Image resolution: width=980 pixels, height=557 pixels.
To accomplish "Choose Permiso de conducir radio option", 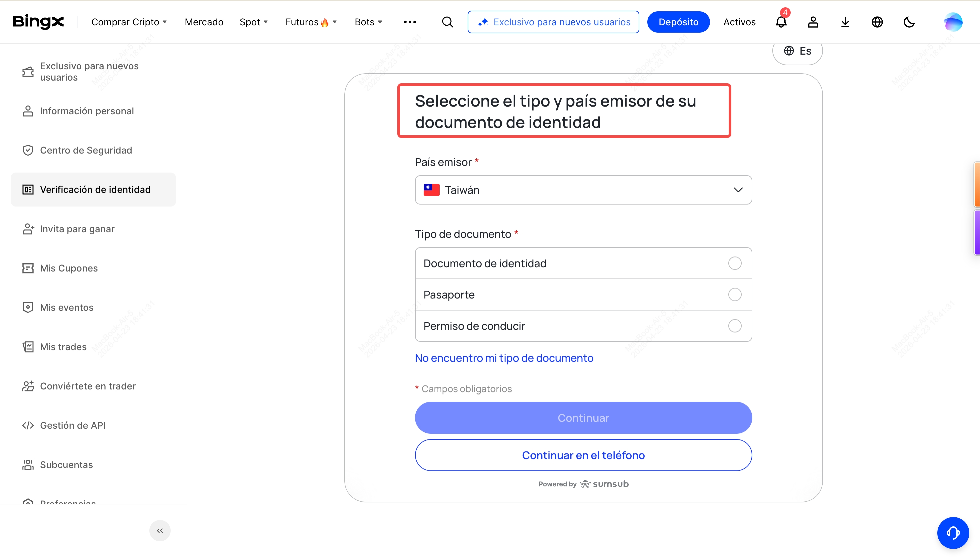I will tap(735, 326).
